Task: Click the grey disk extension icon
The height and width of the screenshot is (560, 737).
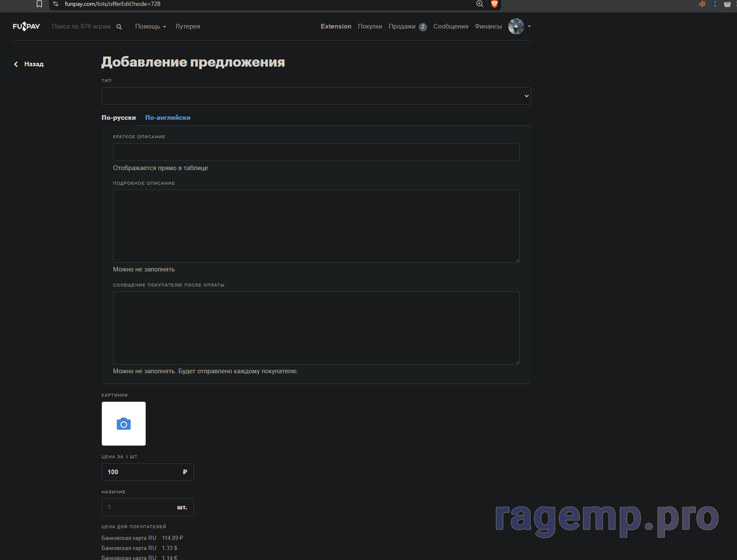Action: (727, 4)
